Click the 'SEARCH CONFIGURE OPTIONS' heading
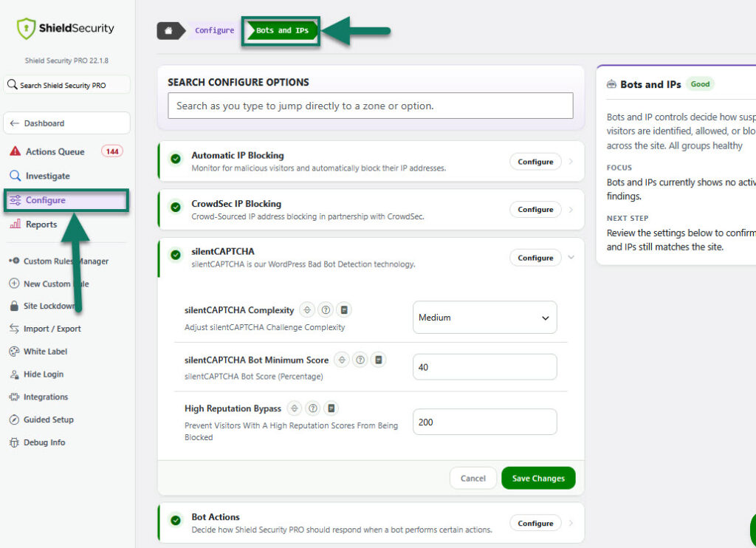 (x=238, y=82)
